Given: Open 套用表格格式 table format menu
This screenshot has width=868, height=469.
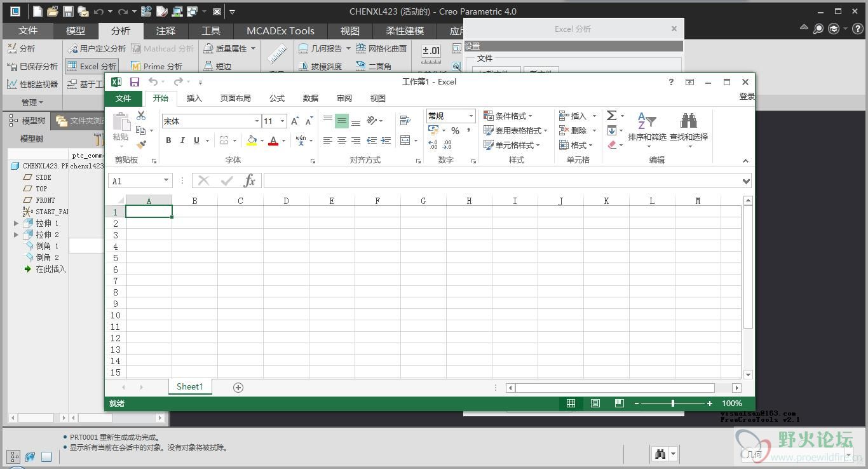Looking at the screenshot, I should [x=516, y=130].
